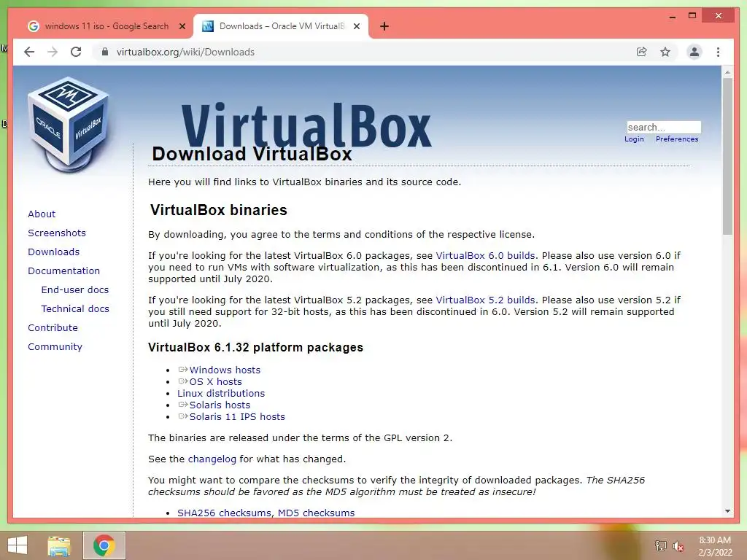Image resolution: width=747 pixels, height=560 pixels.
Task: Click the padlock site info icon
Action: click(105, 52)
